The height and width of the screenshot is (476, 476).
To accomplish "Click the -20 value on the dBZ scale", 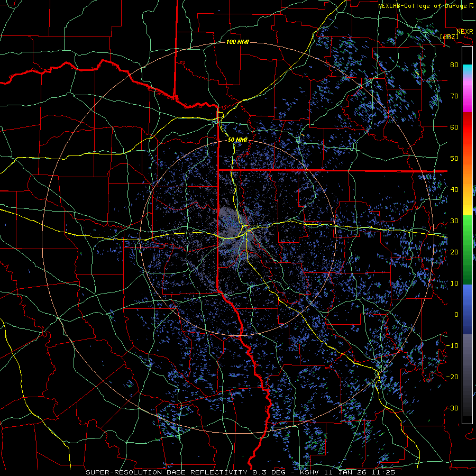I will tap(452, 377).
